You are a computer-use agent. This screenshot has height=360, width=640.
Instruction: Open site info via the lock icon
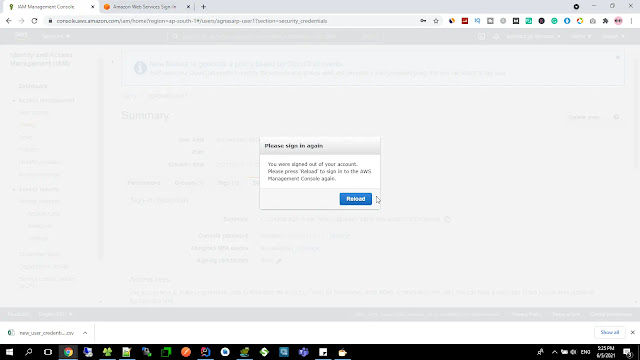pyautogui.click(x=50, y=21)
